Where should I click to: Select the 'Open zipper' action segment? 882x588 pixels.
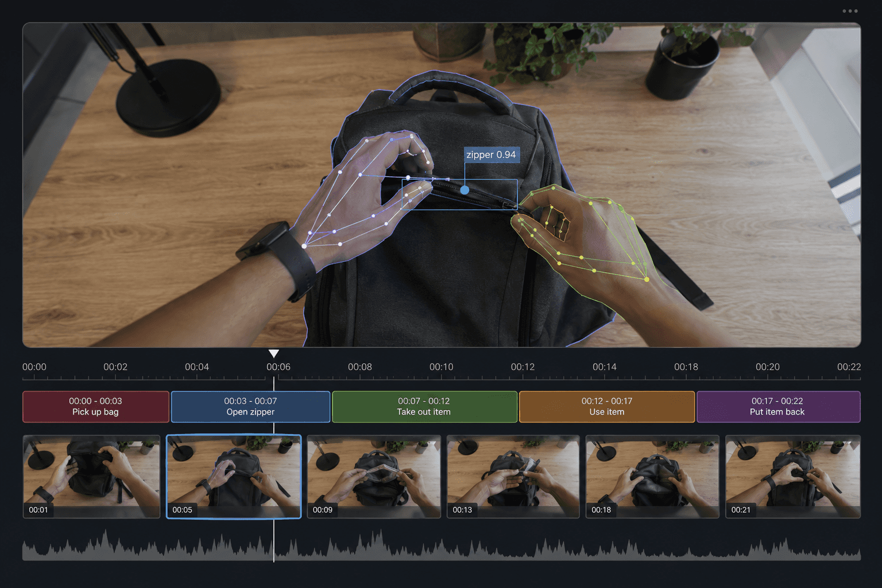click(250, 407)
